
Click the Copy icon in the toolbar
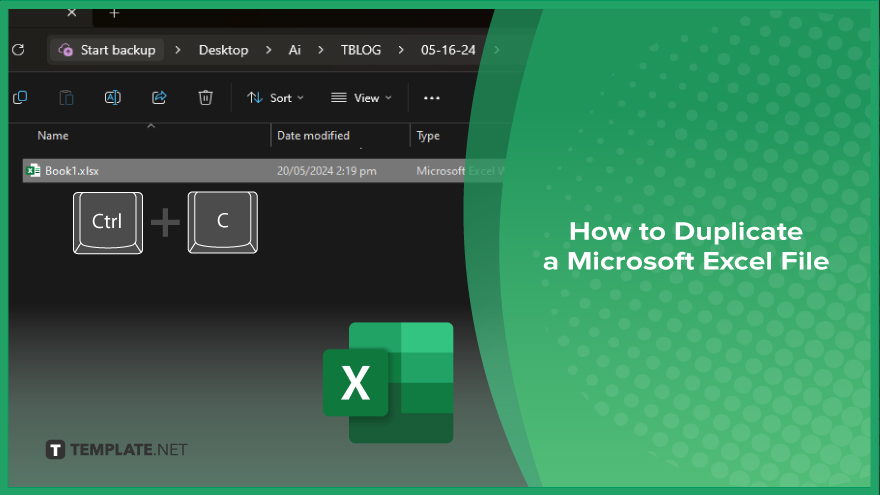20,98
